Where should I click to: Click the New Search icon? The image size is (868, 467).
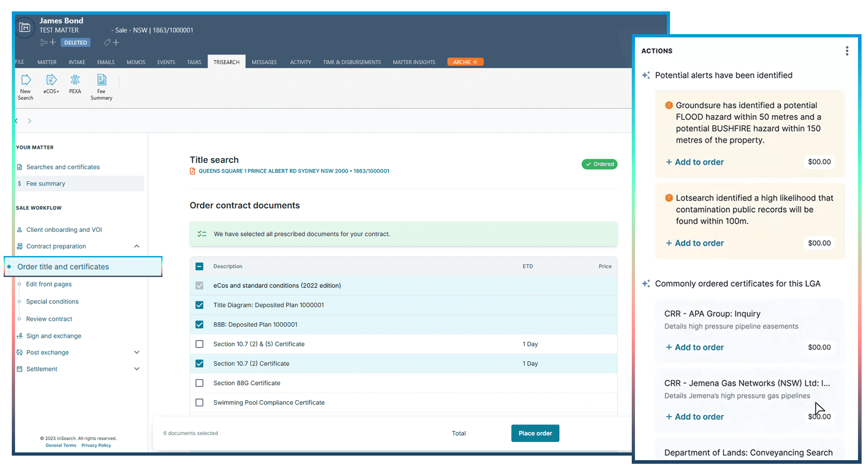pos(26,80)
